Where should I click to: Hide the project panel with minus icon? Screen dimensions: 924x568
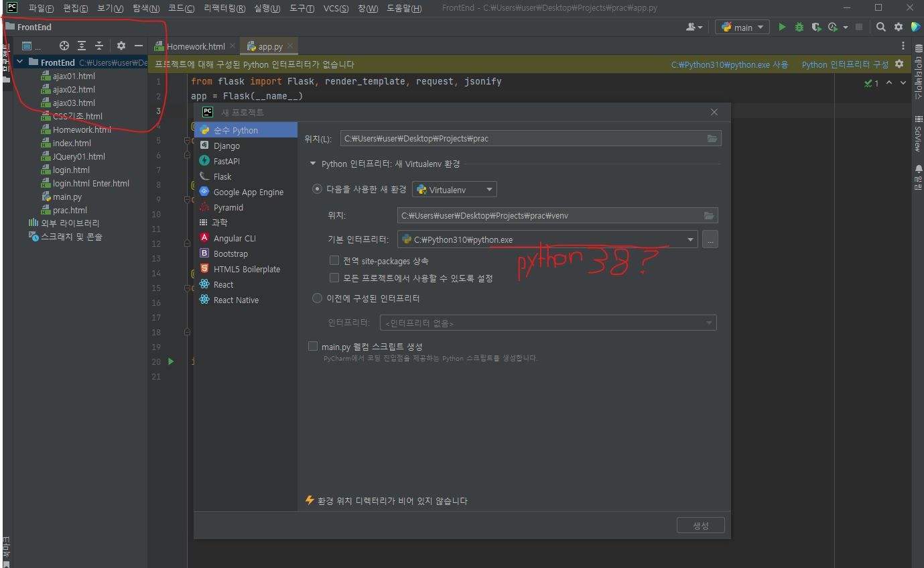coord(139,46)
